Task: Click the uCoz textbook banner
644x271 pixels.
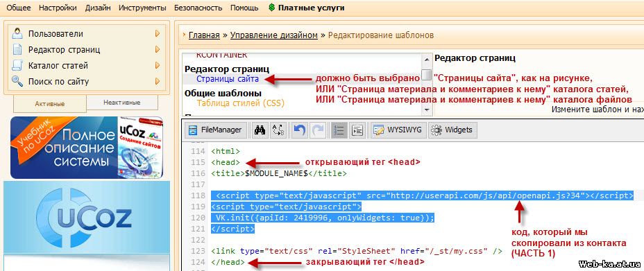Action: tap(87, 148)
